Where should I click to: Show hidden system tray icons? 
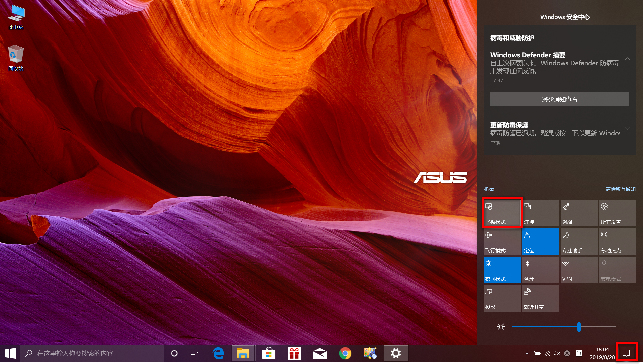527,353
